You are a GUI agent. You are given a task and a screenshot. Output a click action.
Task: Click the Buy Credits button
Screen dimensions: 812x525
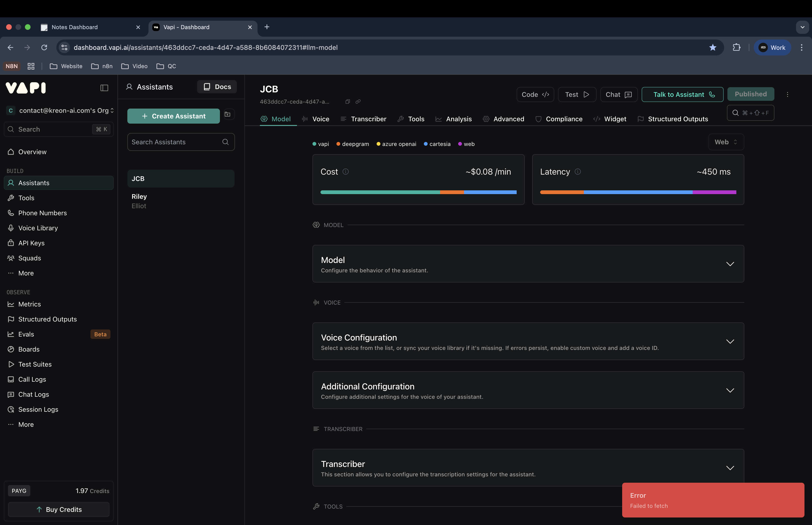(x=59, y=509)
